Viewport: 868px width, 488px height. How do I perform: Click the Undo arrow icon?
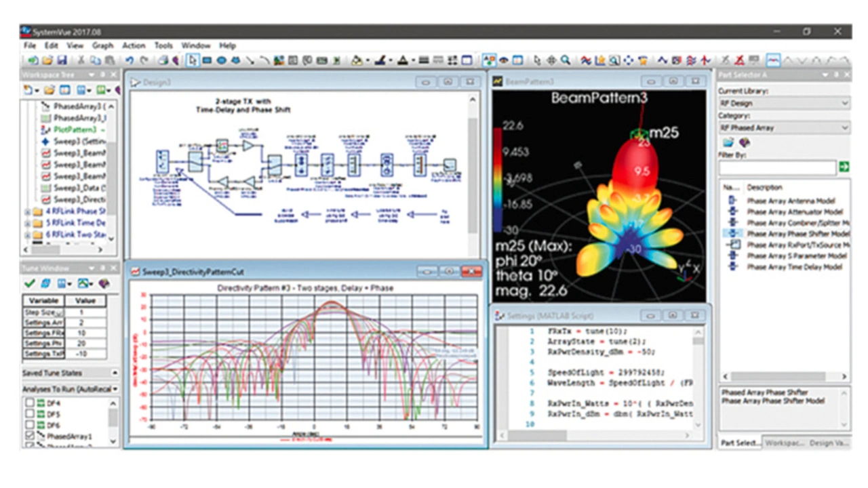pos(129,60)
